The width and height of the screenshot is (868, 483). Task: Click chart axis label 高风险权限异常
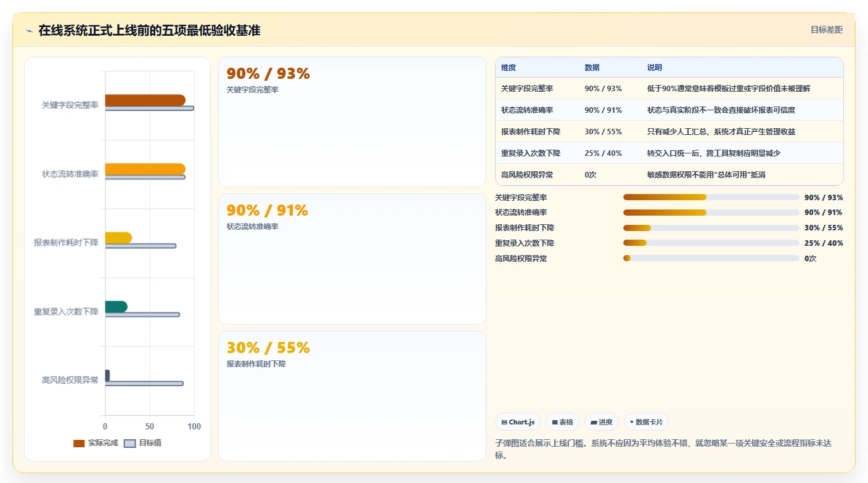[x=70, y=380]
